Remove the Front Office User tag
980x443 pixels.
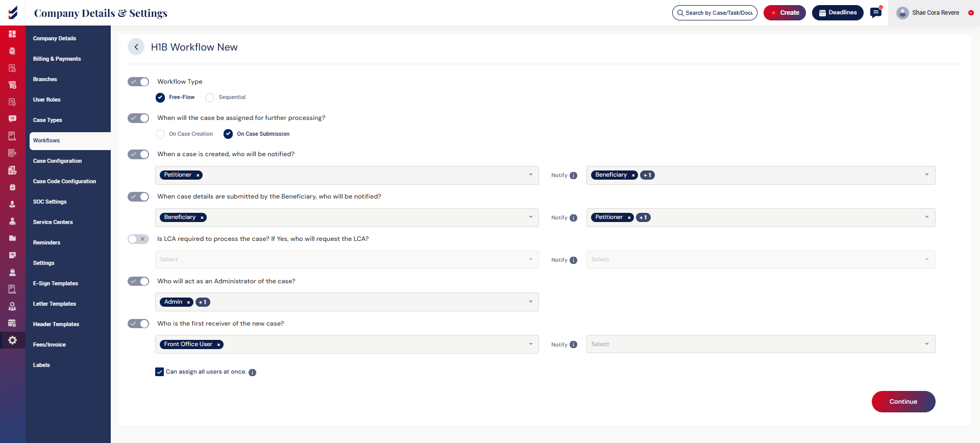(218, 345)
